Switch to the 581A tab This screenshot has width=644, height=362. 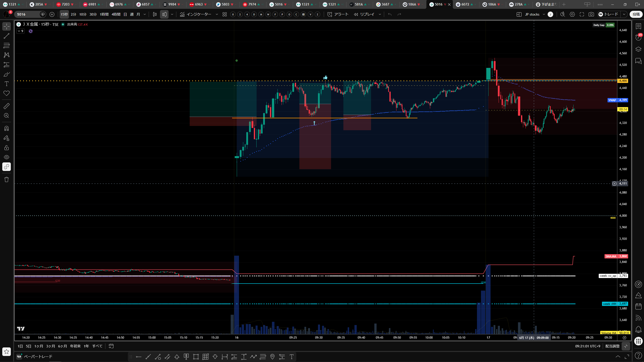pyautogui.click(x=359, y=4)
